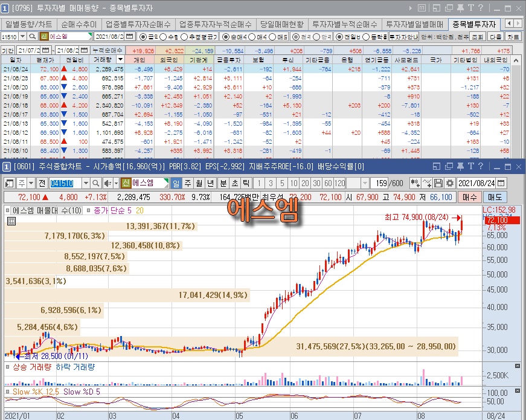Switch to the 업종별투자자순매수 tab
Image resolution: width=526 pixels, height=420 pixels.
pos(138,24)
